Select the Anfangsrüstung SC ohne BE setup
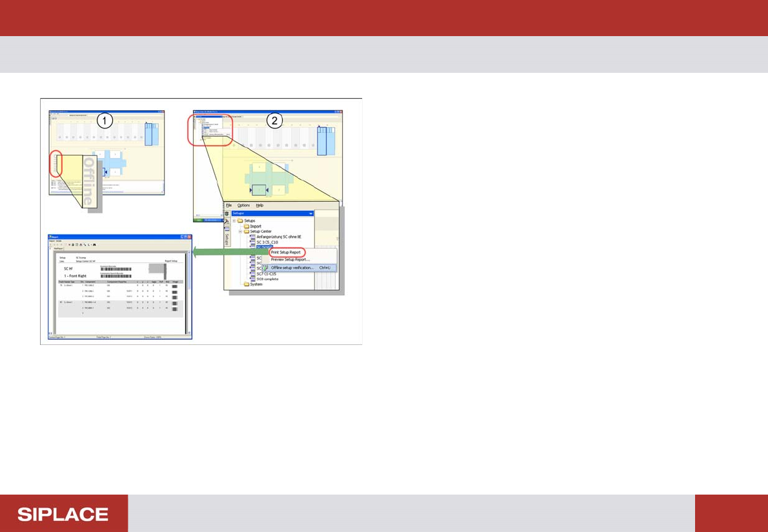The width and height of the screenshot is (768, 532). coord(279,237)
